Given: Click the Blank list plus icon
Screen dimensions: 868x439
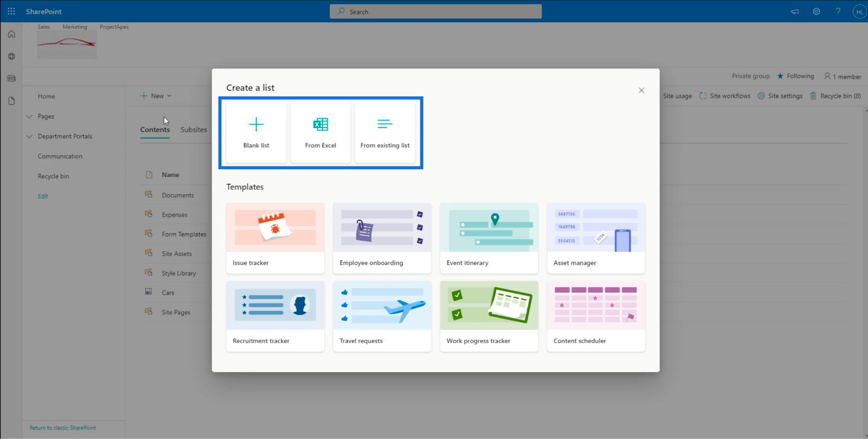Looking at the screenshot, I should 256,124.
